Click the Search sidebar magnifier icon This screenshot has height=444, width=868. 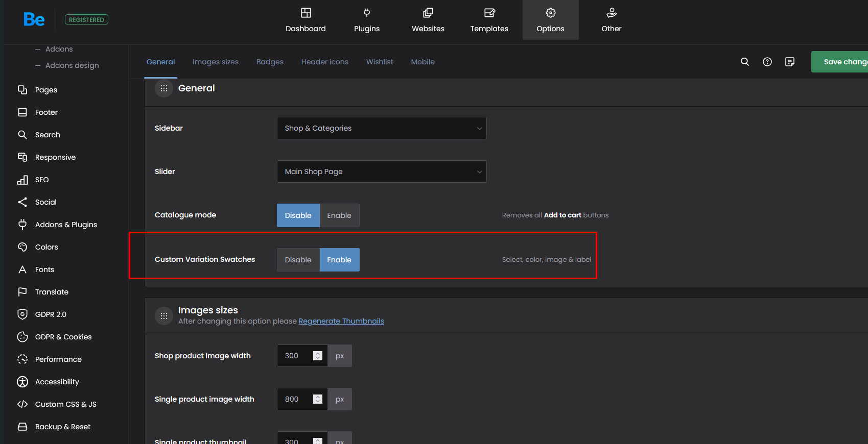tap(22, 135)
